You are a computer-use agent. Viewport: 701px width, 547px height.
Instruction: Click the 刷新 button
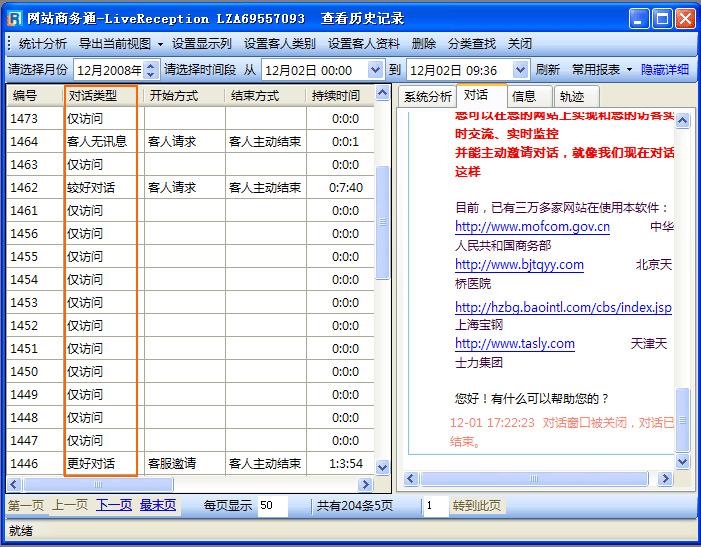coord(547,70)
